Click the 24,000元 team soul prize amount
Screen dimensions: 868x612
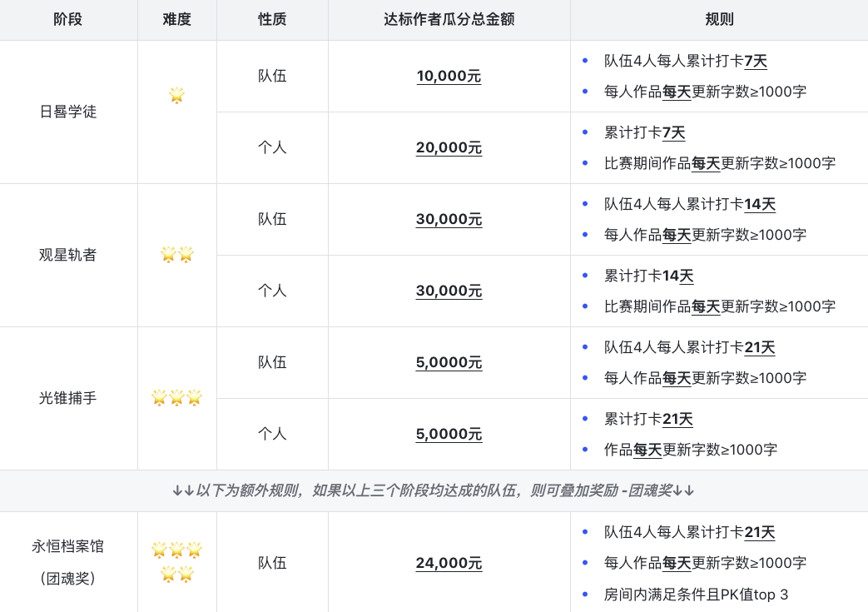tap(449, 563)
